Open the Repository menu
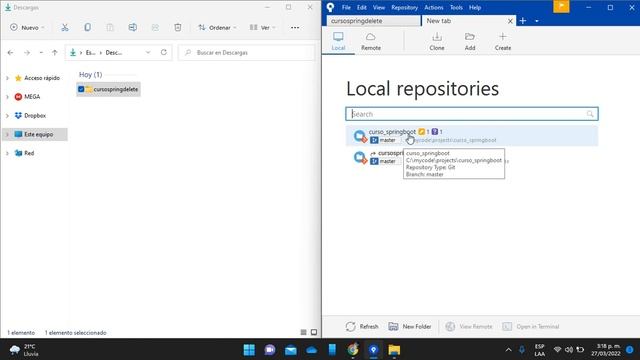640x360 pixels. click(404, 7)
